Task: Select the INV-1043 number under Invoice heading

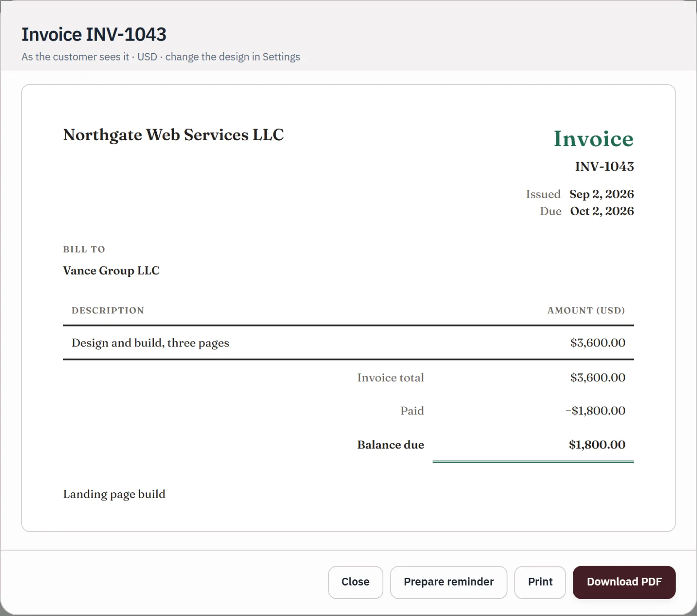Action: click(x=604, y=166)
